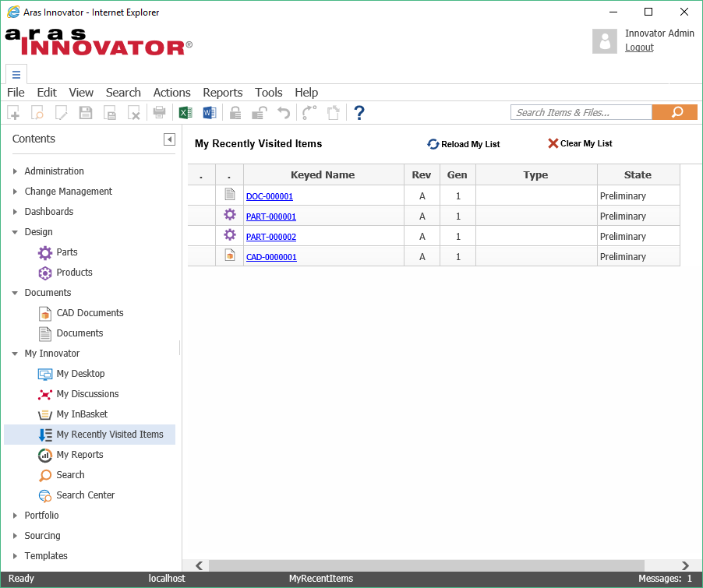Expand the Change Management tree node
The width and height of the screenshot is (703, 588).
(15, 192)
